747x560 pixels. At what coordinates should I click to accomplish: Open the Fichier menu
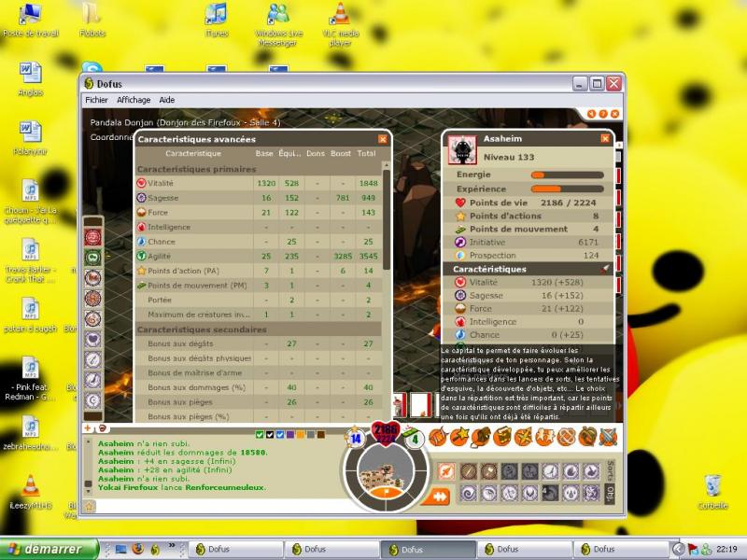[96, 100]
